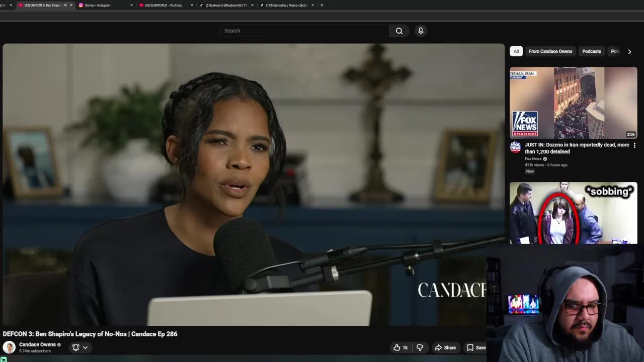Save the video to a playlist
The image size is (644, 362).
476,347
